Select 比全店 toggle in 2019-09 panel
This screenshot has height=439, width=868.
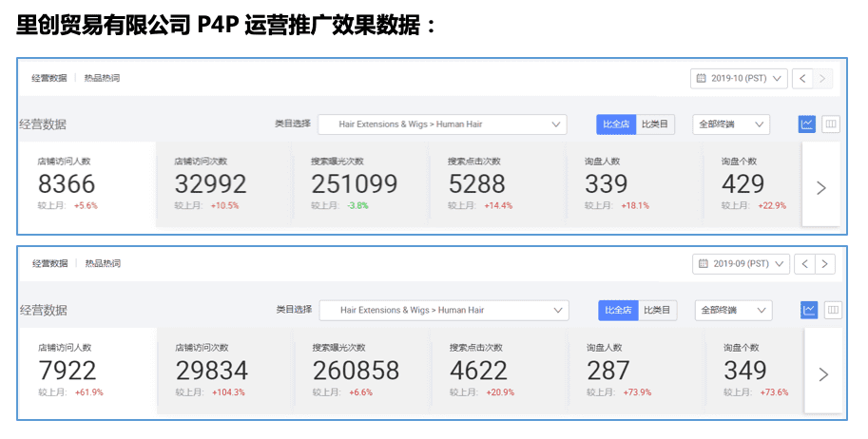618,311
